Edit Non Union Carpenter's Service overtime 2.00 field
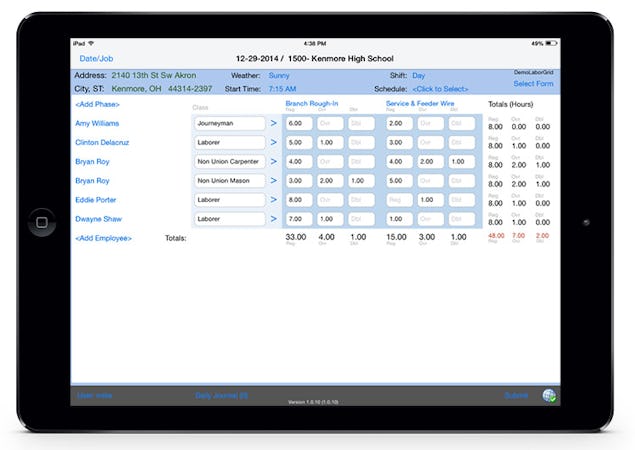Image resolution: width=635 pixels, height=450 pixels. click(430, 161)
